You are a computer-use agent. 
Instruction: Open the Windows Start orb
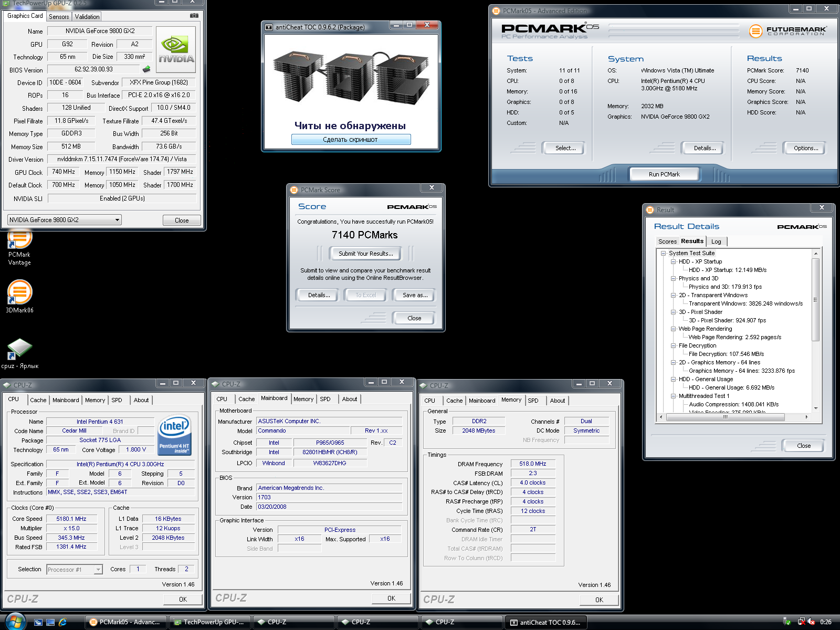(x=15, y=622)
